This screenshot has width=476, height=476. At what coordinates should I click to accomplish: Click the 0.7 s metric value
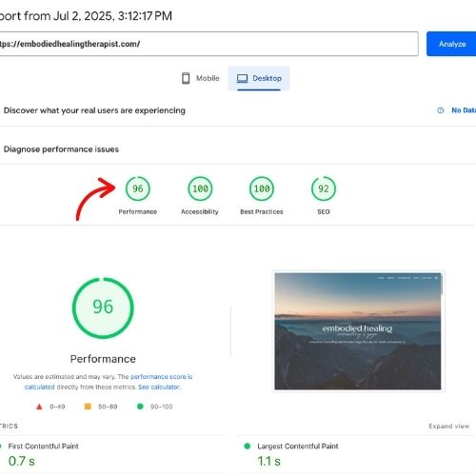click(22, 461)
